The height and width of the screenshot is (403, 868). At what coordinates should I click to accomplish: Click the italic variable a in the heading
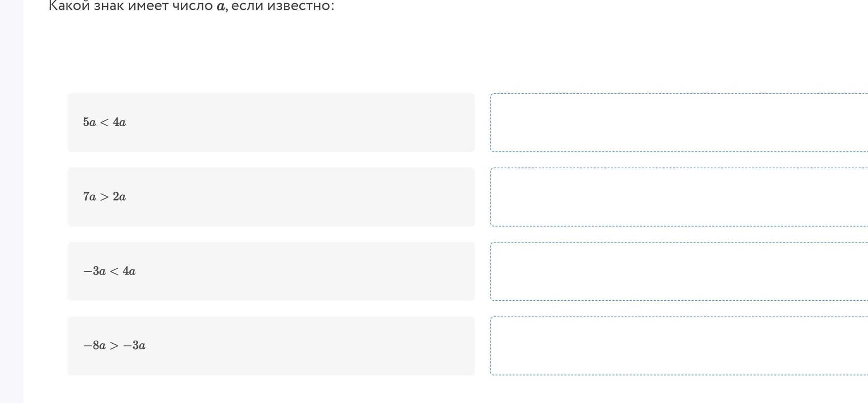(221, 7)
